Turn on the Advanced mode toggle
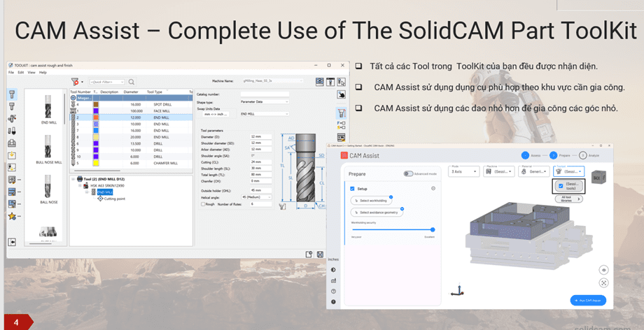The image size is (644, 330). [x=408, y=173]
